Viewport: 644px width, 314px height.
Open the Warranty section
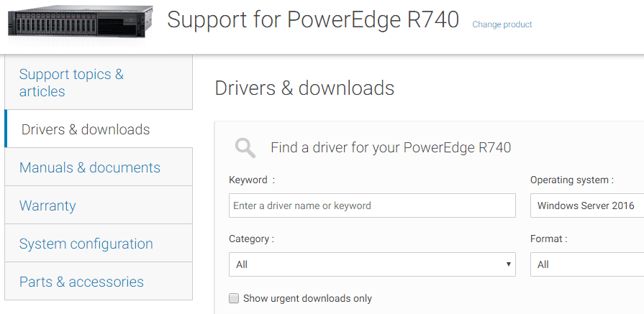[47, 206]
